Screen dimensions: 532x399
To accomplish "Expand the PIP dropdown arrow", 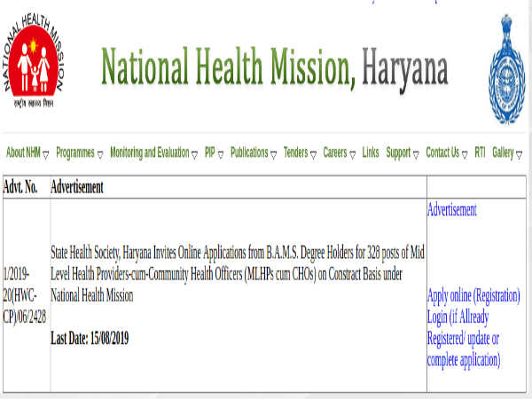I will [x=221, y=154].
